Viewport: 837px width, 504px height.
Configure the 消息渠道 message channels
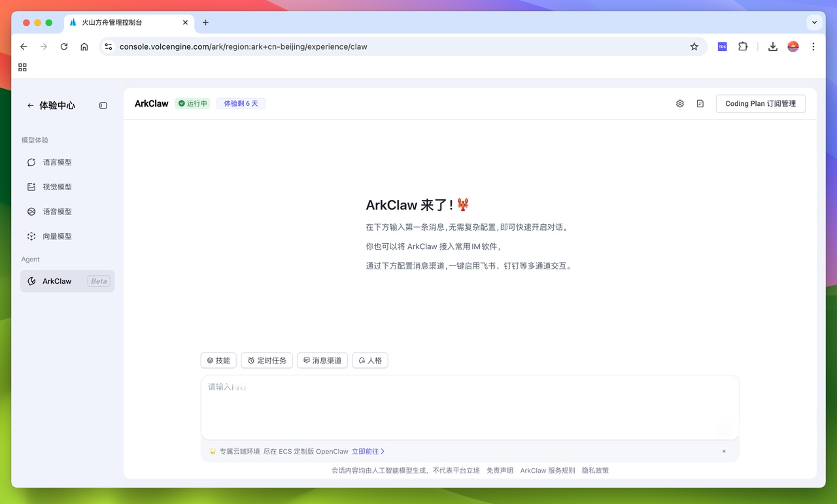322,360
